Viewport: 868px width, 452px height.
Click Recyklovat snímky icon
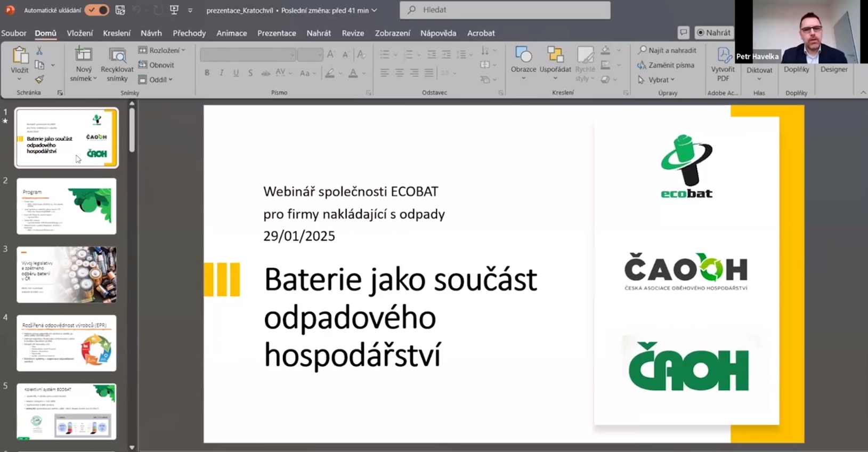117,54
